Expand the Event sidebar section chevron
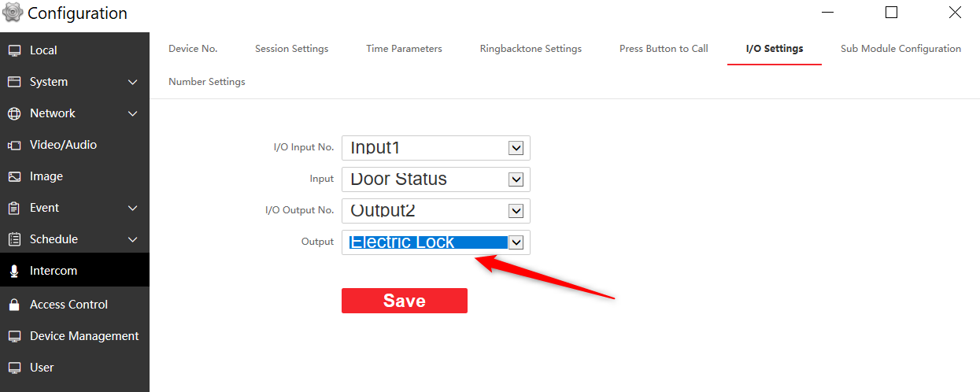980x392 pixels. [x=132, y=208]
